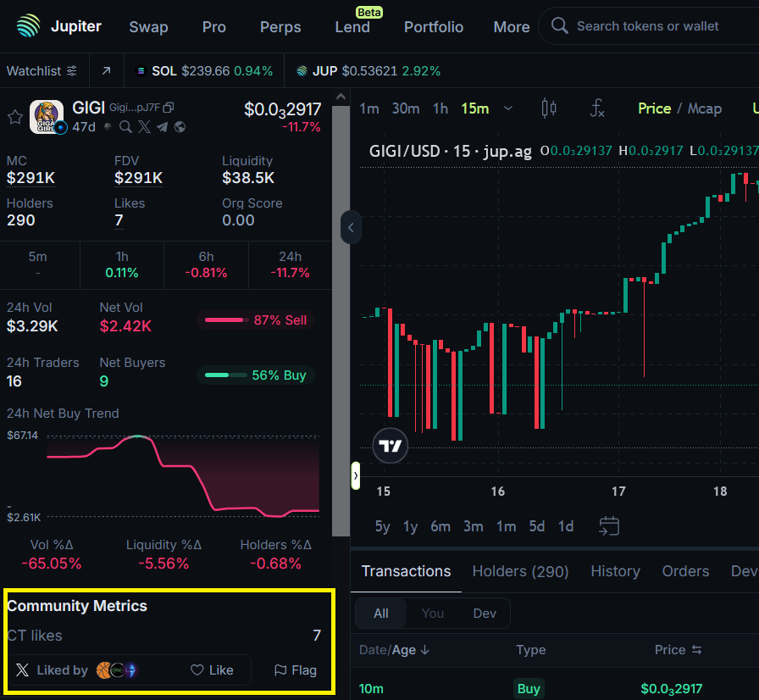The width and height of the screenshot is (759, 700).
Task: Flag the GIGI token
Action: [x=296, y=670]
